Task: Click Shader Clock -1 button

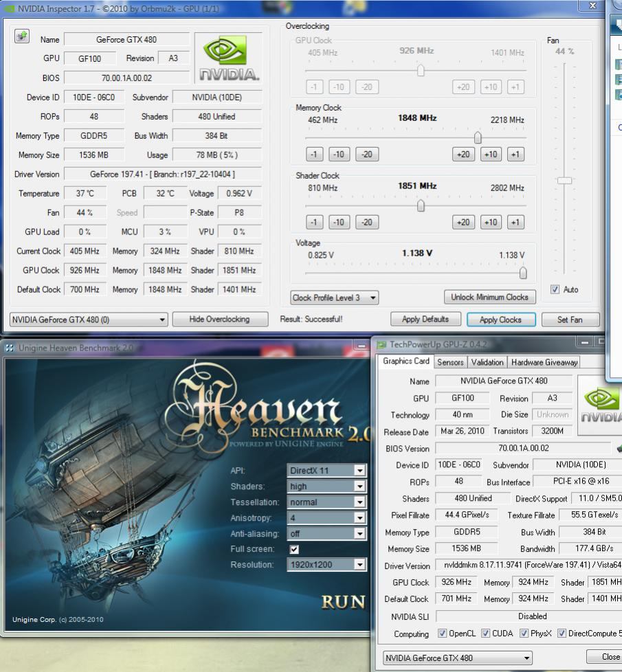Action: pos(314,222)
